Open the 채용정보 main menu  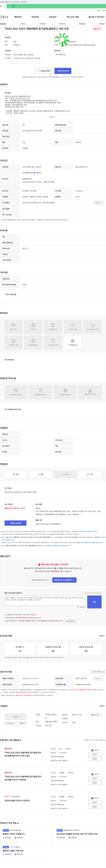tap(18, 17)
